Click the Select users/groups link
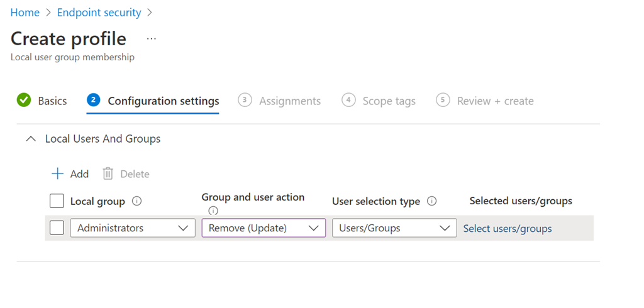The width and height of the screenshot is (644, 308). click(508, 229)
